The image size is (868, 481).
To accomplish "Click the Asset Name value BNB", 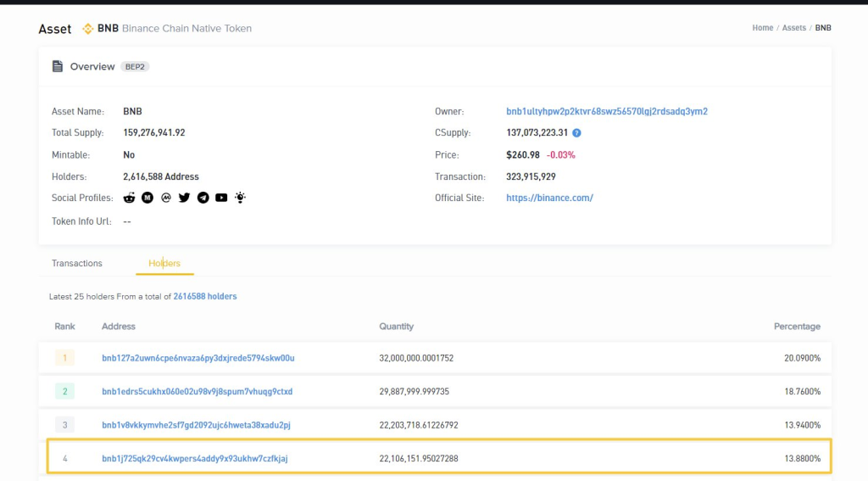I will click(x=132, y=111).
